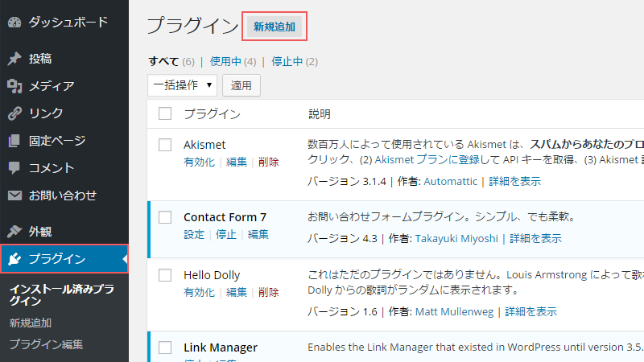Open the speech bubble コメント icon

14,168
